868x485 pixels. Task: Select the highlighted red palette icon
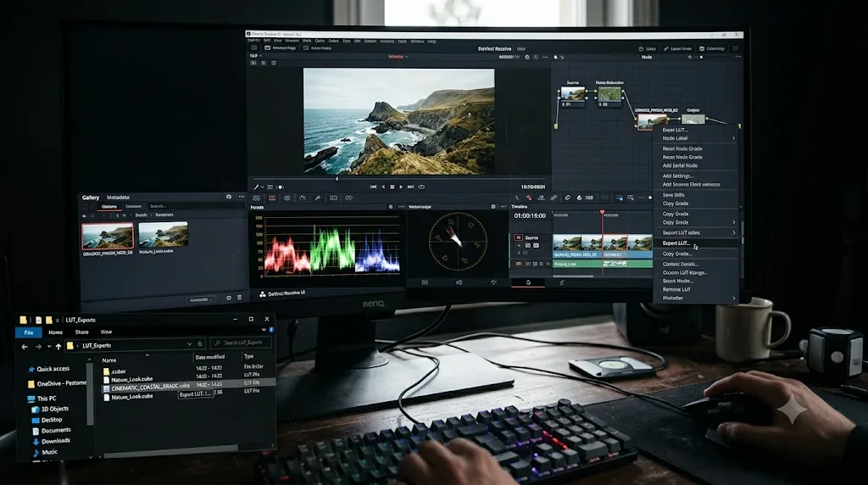(272, 198)
